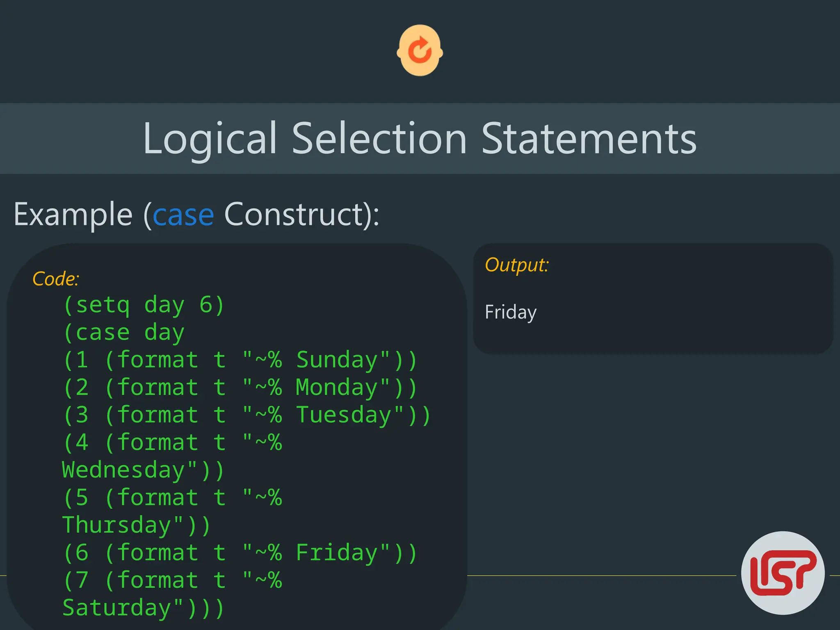Viewport: 840px width, 630px height.
Task: Click the word Example in heading
Action: click(73, 215)
